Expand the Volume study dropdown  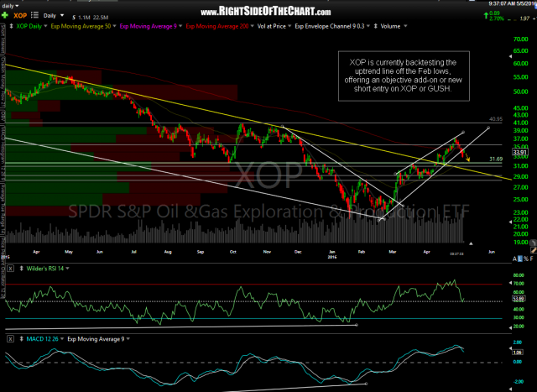(405, 26)
